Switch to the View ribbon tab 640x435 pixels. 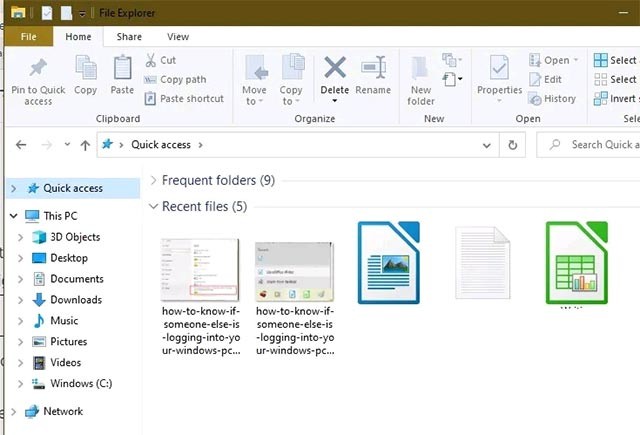pos(178,37)
